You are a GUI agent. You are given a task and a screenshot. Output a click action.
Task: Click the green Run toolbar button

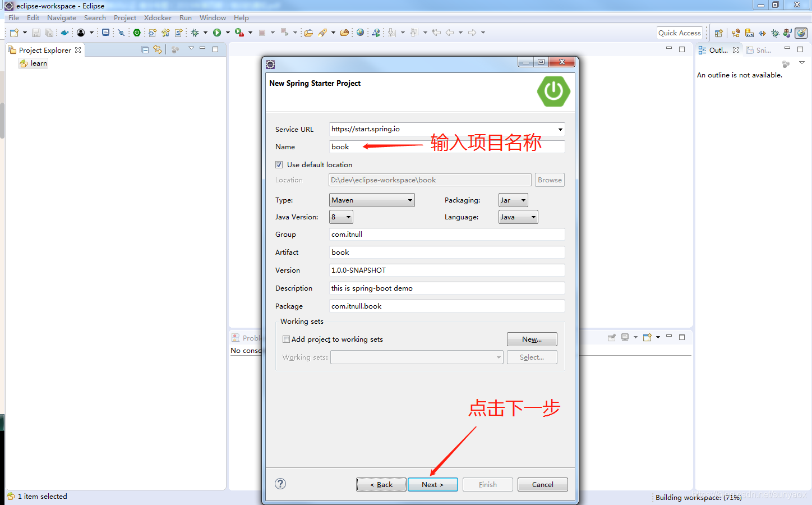coord(217,33)
